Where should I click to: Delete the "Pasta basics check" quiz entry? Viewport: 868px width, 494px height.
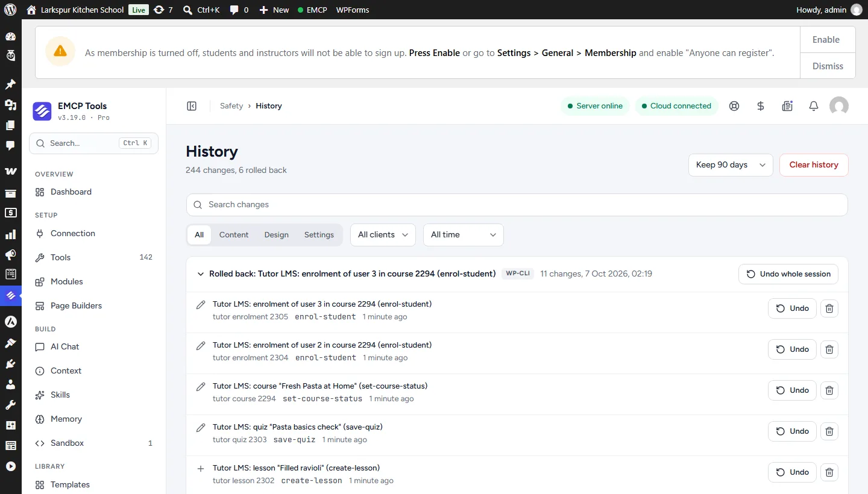click(x=829, y=431)
